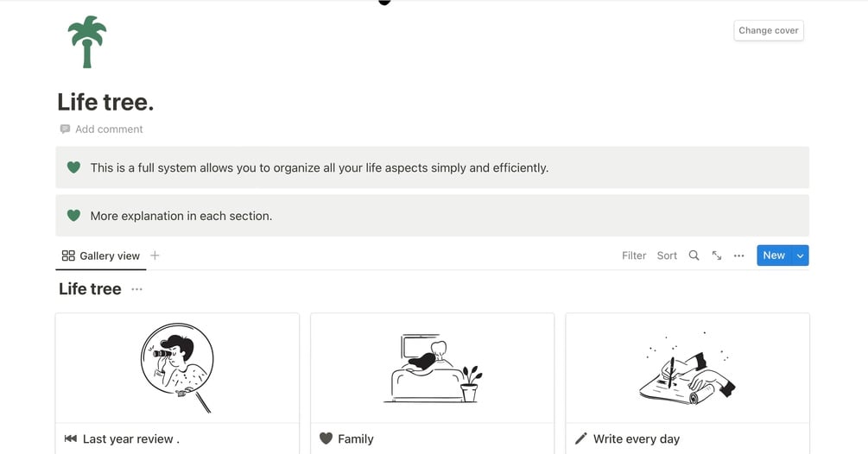Select the Gallery view tab
This screenshot has height=454, width=868.
click(x=101, y=255)
